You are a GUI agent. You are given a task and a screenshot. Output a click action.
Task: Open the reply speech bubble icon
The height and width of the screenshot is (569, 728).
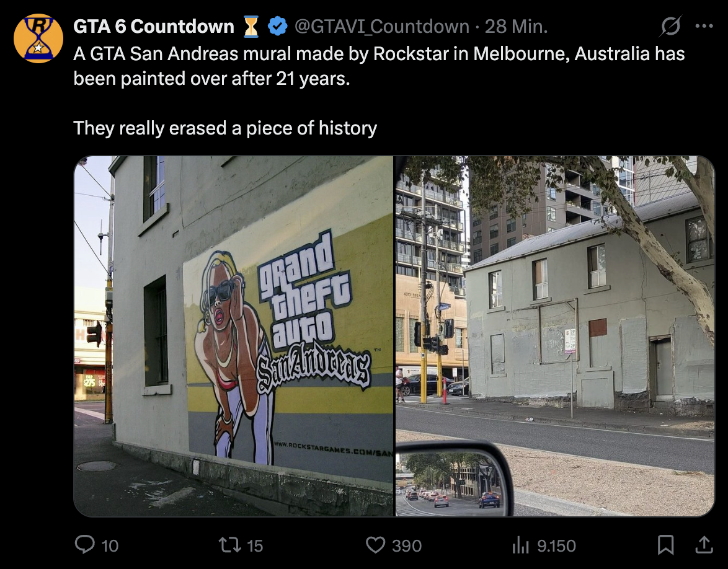point(84,544)
